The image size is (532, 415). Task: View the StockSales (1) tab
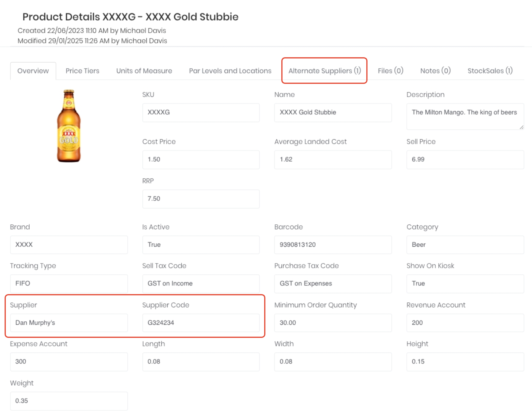[490, 71]
